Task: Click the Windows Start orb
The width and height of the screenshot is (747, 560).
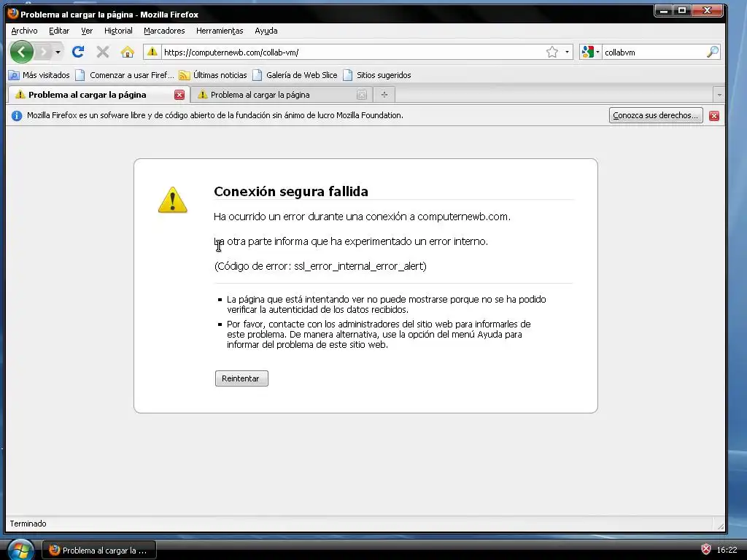Action: pos(20,550)
